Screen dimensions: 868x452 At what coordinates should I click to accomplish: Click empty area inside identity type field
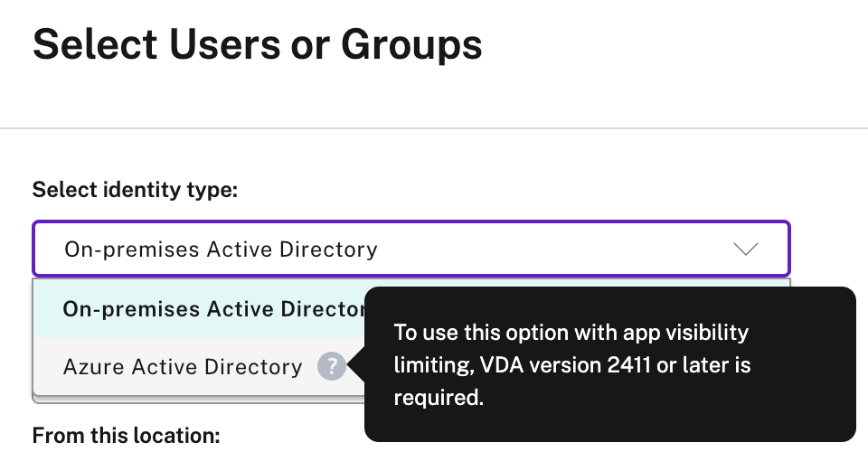tap(553, 249)
